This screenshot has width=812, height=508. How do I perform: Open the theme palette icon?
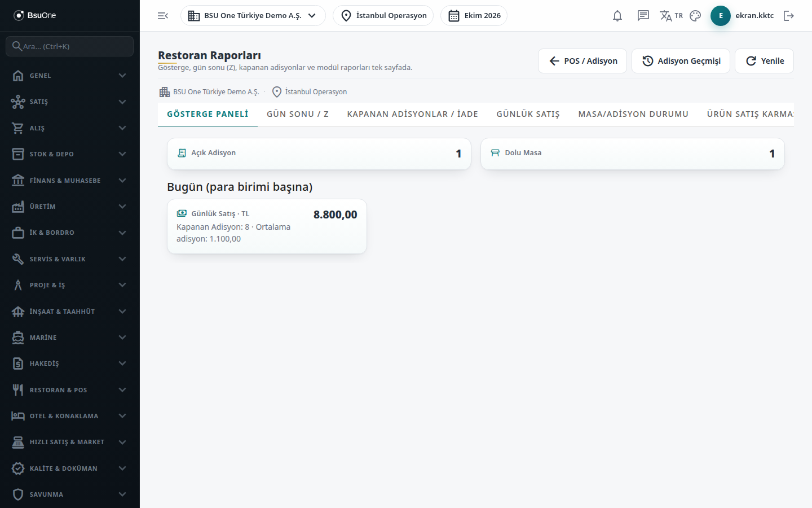pyautogui.click(x=695, y=16)
